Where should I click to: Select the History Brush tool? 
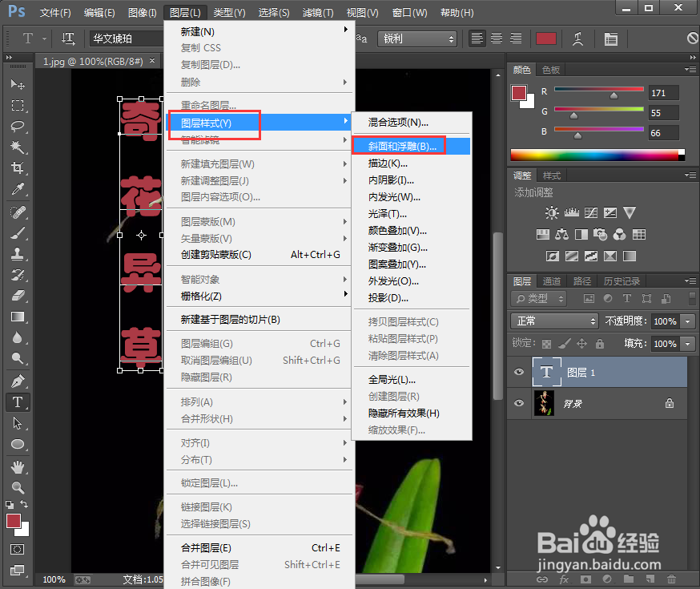click(18, 275)
